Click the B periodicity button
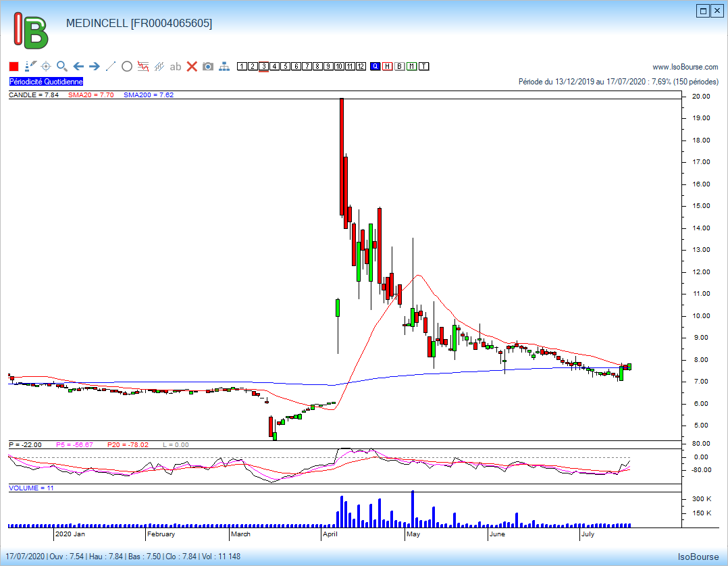 click(399, 66)
